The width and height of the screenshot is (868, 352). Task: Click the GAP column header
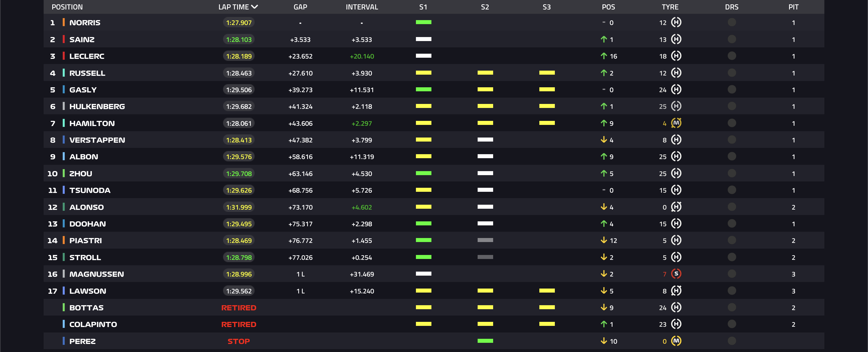click(x=300, y=7)
